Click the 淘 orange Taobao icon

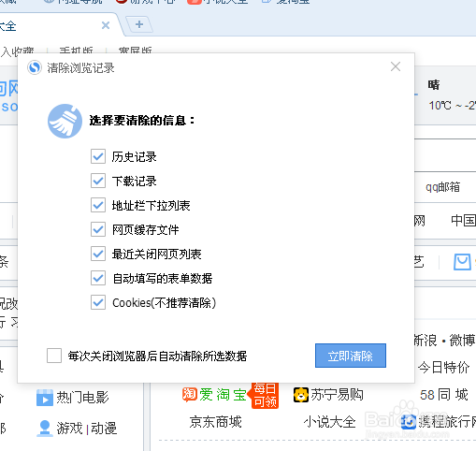[x=190, y=394]
